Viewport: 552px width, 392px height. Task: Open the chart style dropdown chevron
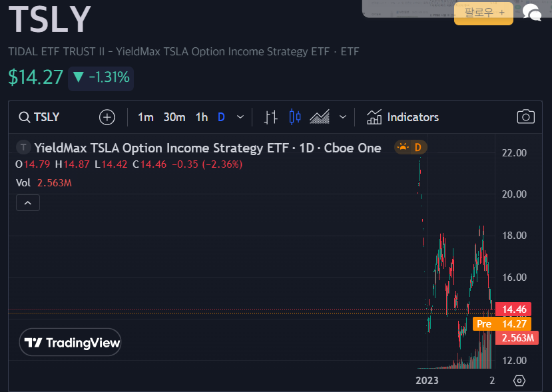pyautogui.click(x=343, y=116)
